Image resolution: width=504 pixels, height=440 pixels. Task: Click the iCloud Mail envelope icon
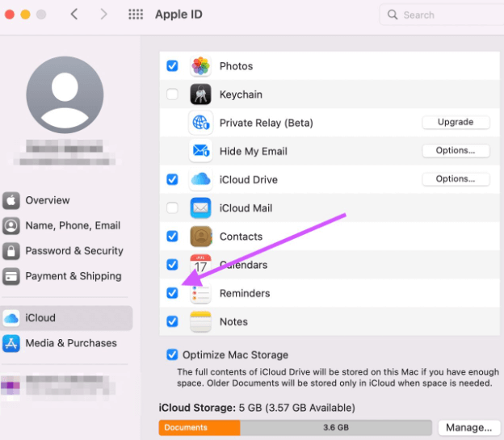click(x=200, y=207)
